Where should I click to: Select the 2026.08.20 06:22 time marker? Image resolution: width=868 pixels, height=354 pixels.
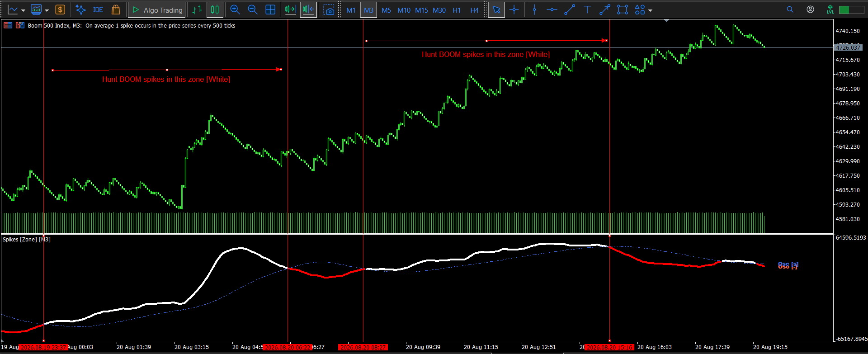pyautogui.click(x=288, y=347)
